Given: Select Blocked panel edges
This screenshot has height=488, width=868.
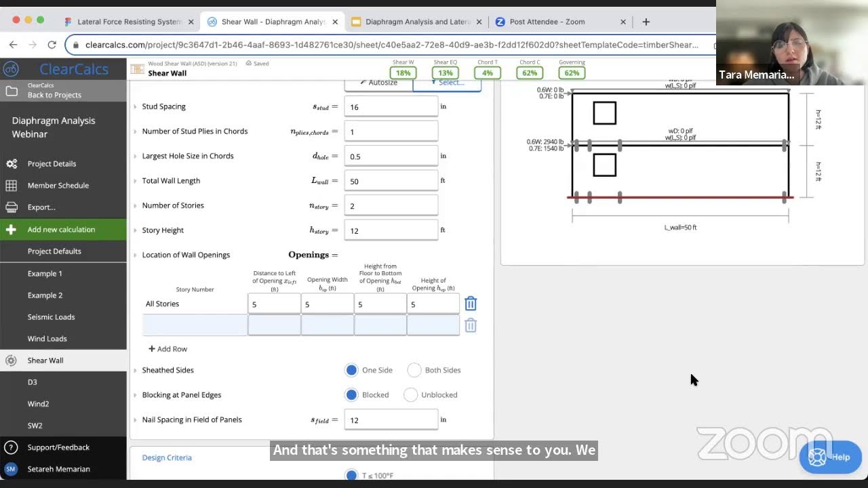Looking at the screenshot, I should point(351,394).
